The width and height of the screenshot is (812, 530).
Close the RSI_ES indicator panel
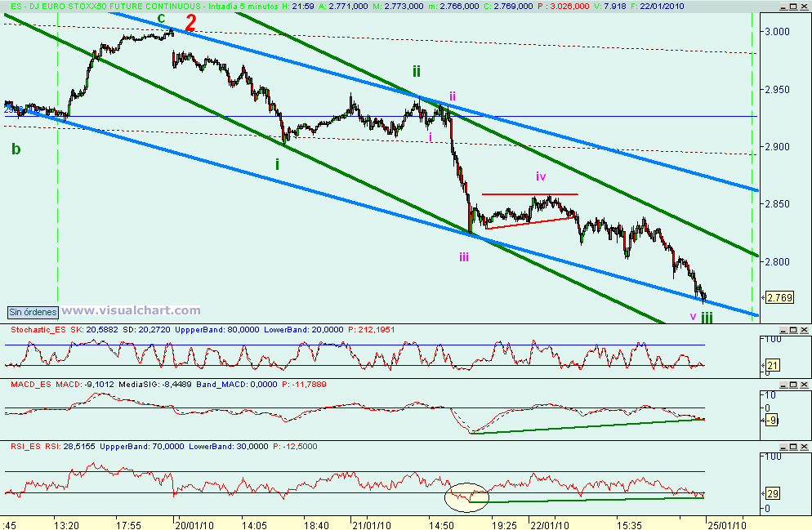804,447
